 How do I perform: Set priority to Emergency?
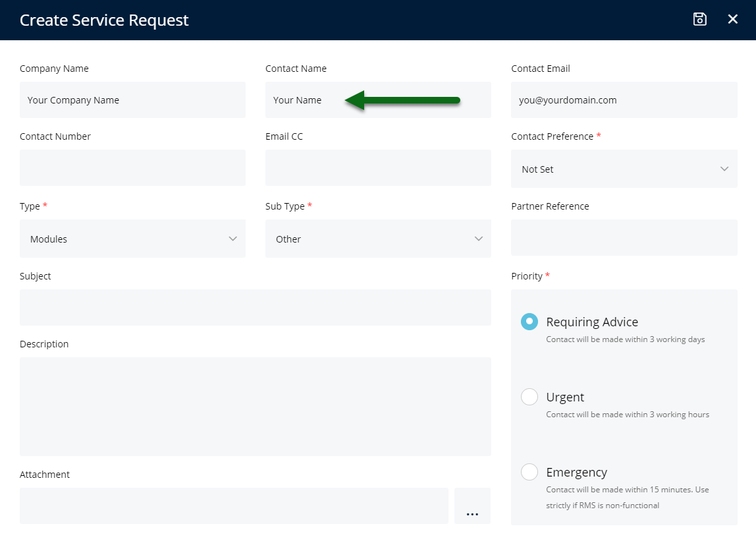(529, 471)
